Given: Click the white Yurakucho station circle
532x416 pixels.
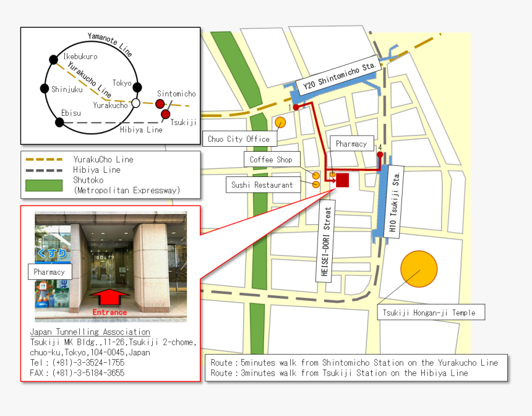Looking at the screenshot, I should 135,103.
